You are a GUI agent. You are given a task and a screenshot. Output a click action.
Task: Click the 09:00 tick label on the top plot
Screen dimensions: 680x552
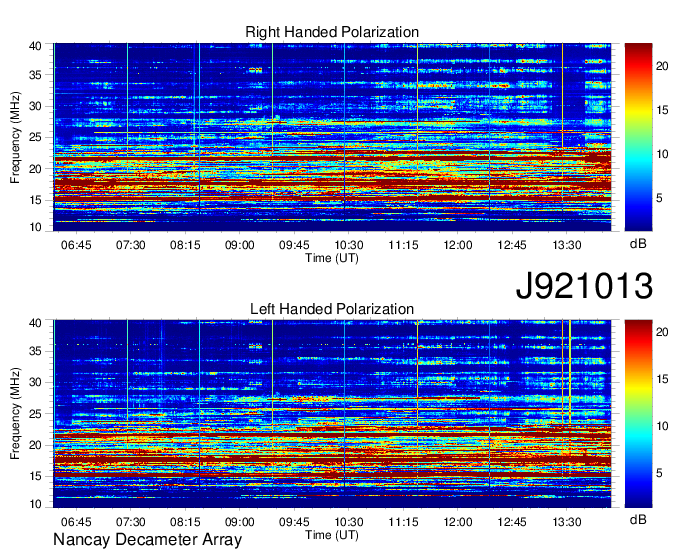coord(239,245)
